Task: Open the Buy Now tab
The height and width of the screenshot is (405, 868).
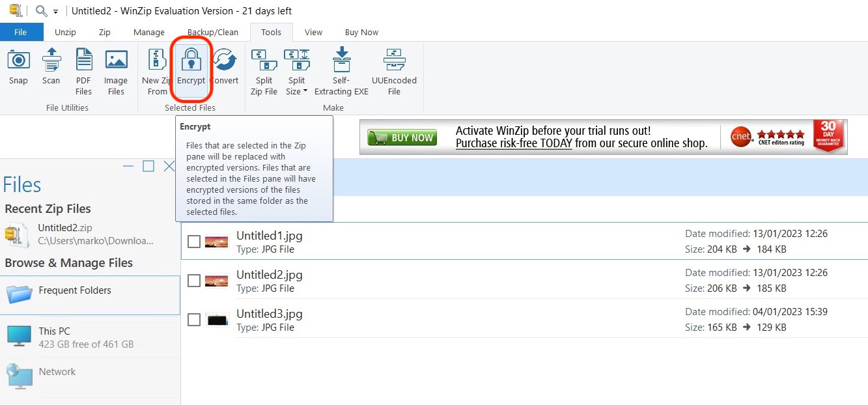Action: (x=361, y=32)
